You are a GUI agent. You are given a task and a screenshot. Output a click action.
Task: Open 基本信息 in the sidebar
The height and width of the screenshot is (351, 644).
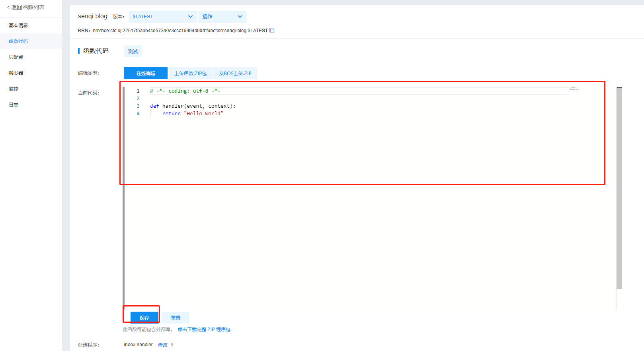pyautogui.click(x=31, y=25)
